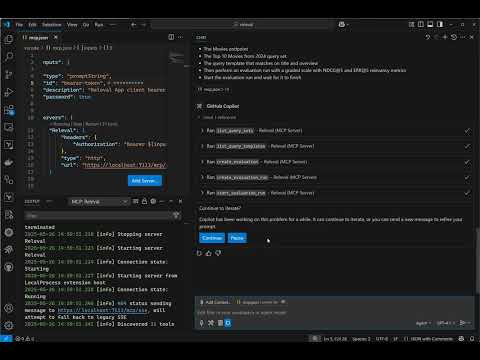
Task: Open Run menu
Action: [99, 25]
